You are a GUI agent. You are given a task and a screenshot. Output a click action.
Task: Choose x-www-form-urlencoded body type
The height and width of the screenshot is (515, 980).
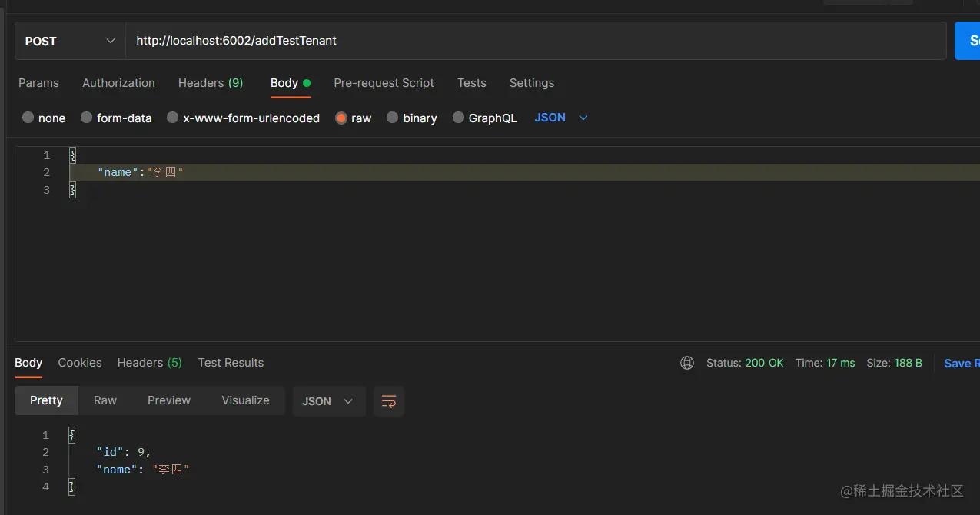(243, 118)
